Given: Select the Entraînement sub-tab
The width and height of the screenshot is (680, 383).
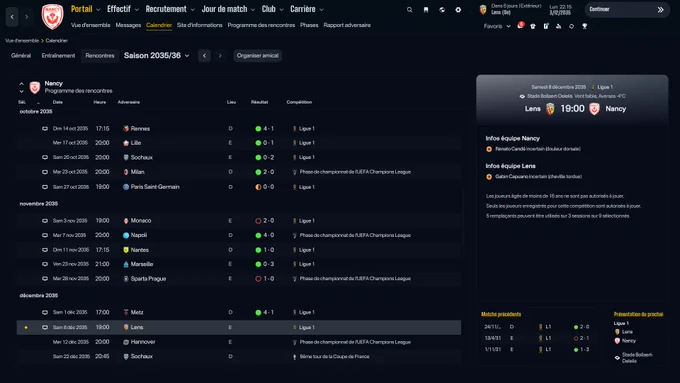Looking at the screenshot, I should point(58,56).
